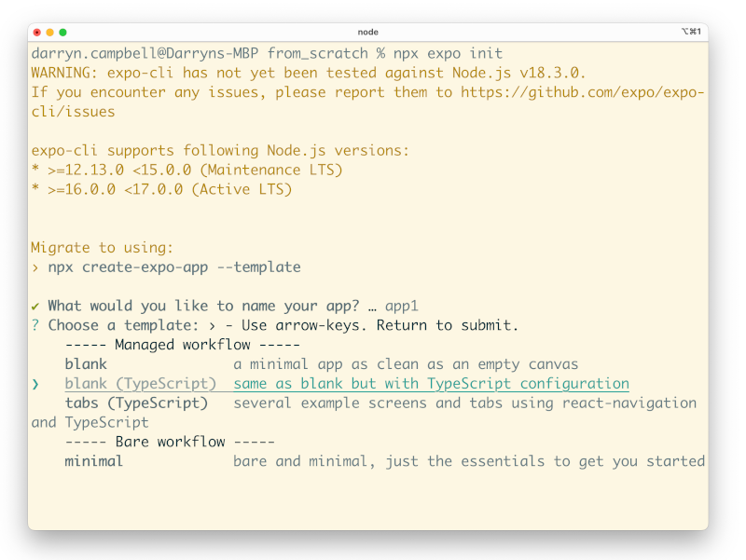Minimize the terminal with yellow button
The width and height of the screenshot is (746, 560).
tap(50, 33)
